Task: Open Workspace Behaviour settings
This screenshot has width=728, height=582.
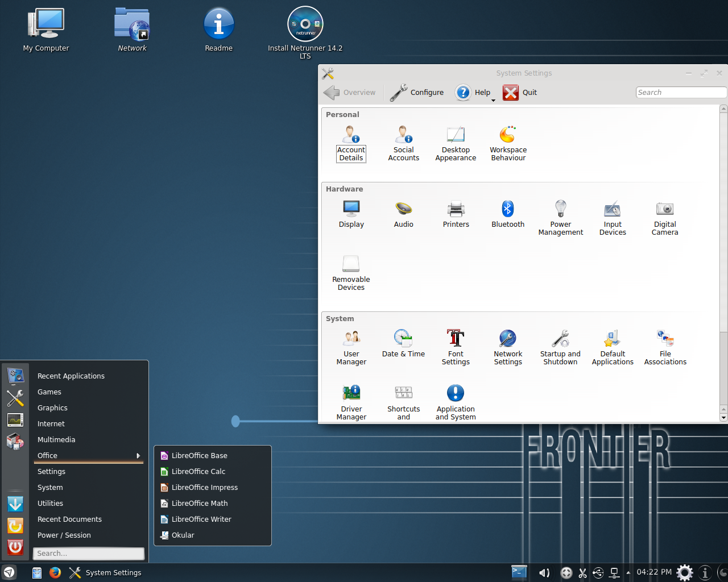Action: (508, 143)
